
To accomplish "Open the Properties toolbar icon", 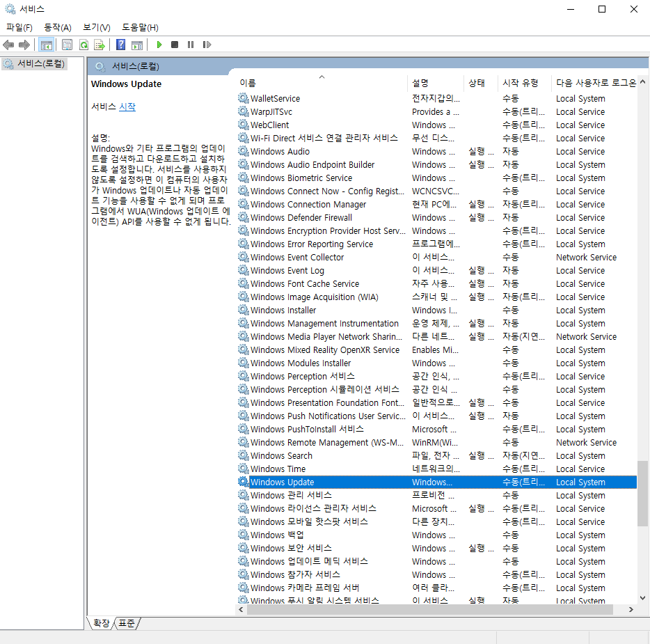I will [67, 45].
